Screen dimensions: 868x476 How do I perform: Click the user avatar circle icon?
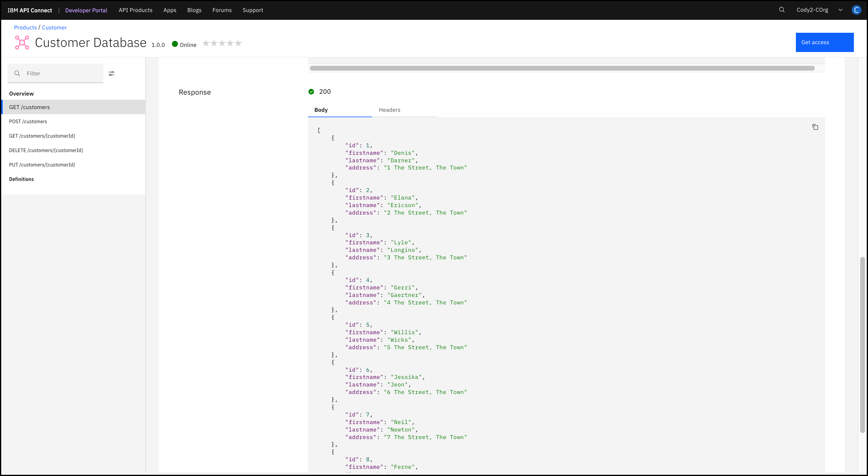pyautogui.click(x=856, y=10)
